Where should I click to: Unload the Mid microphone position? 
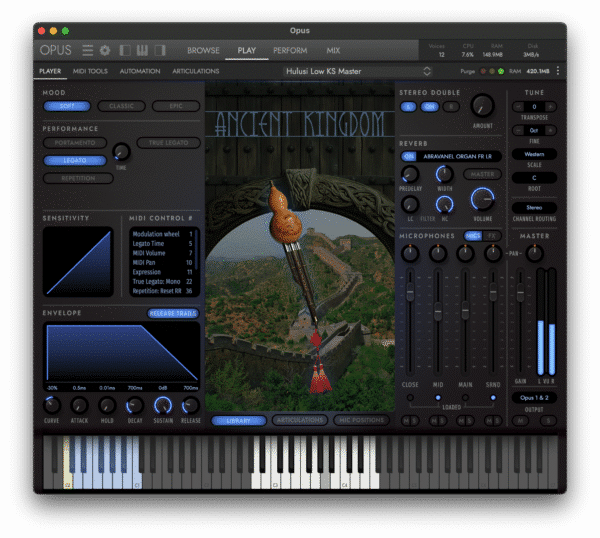[x=438, y=398]
